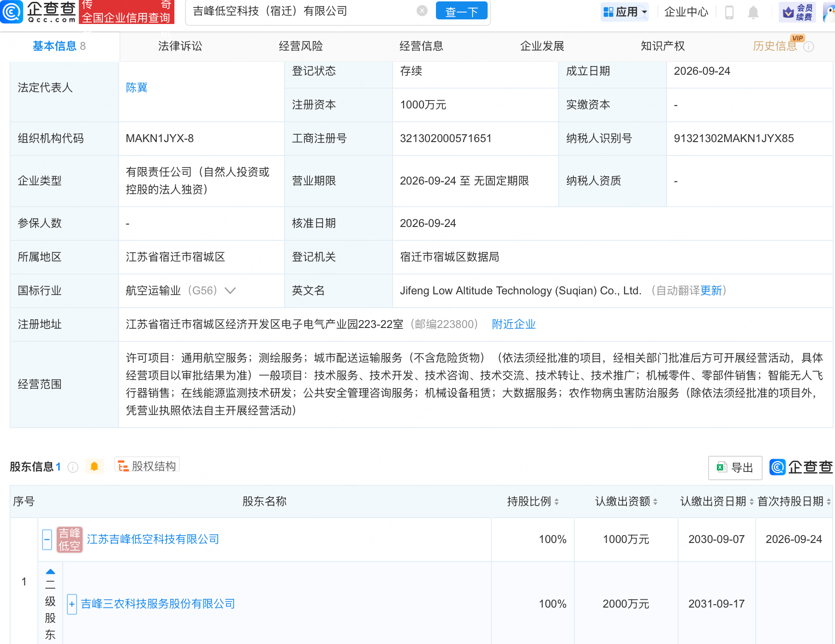Image resolution: width=835 pixels, height=644 pixels.
Task: Open legal representative 陈冀 profile
Action: point(137,88)
